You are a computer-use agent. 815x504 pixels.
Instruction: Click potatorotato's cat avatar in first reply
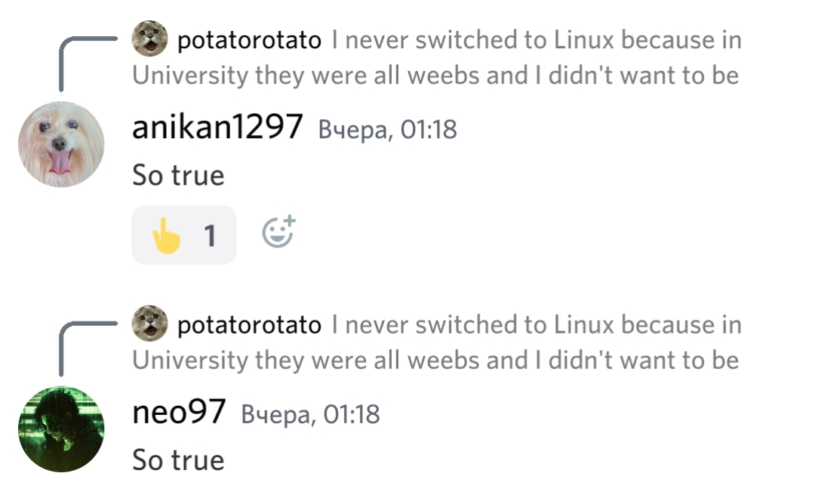pos(149,39)
